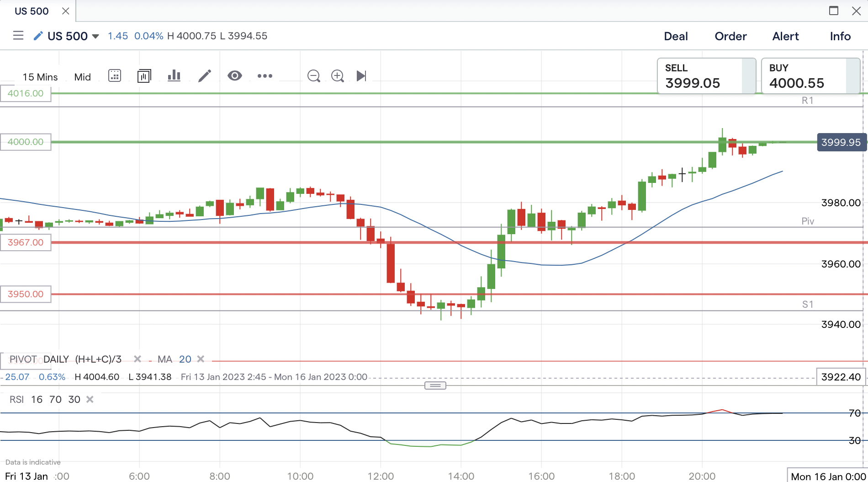
Task: Click the Piv pivot label
Action: coord(808,221)
